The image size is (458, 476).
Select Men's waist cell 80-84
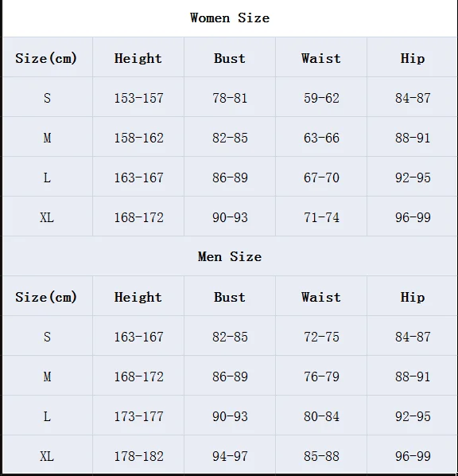click(x=321, y=416)
